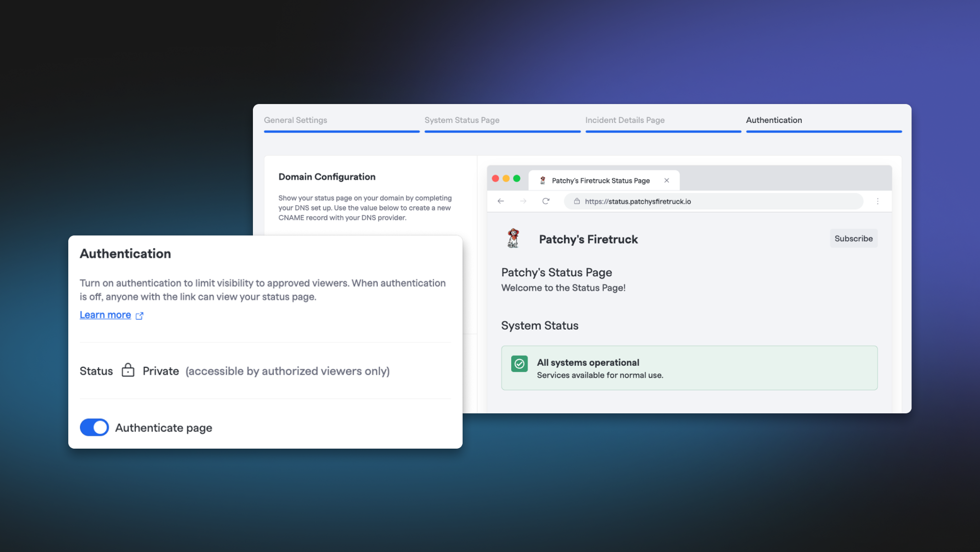The height and width of the screenshot is (552, 980).
Task: Click the green maximize window dot
Action: point(516,179)
